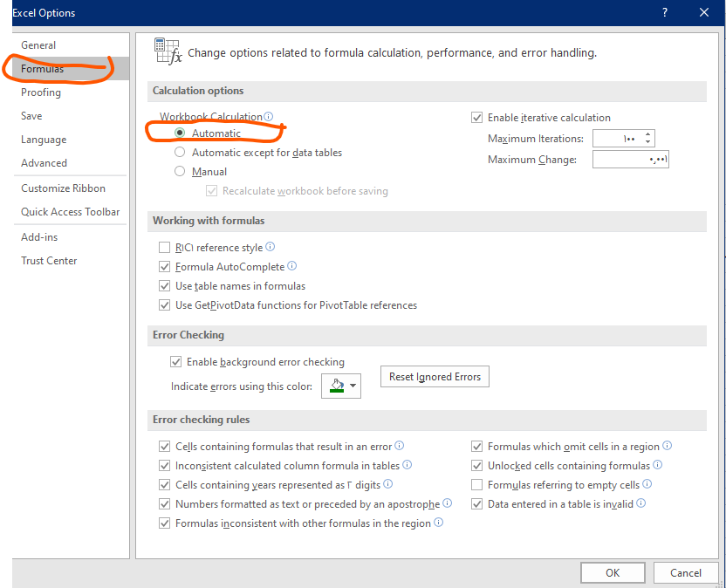Click the OK button
This screenshot has width=726, height=588.
(x=613, y=572)
